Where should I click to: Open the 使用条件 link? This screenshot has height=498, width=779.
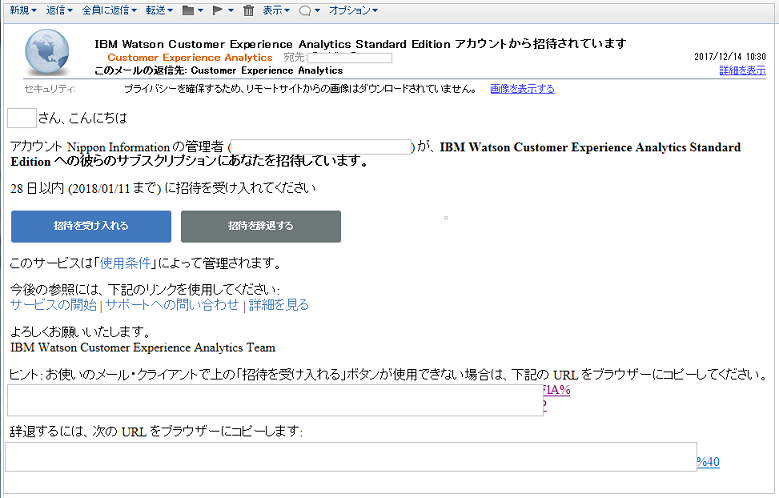tap(125, 263)
